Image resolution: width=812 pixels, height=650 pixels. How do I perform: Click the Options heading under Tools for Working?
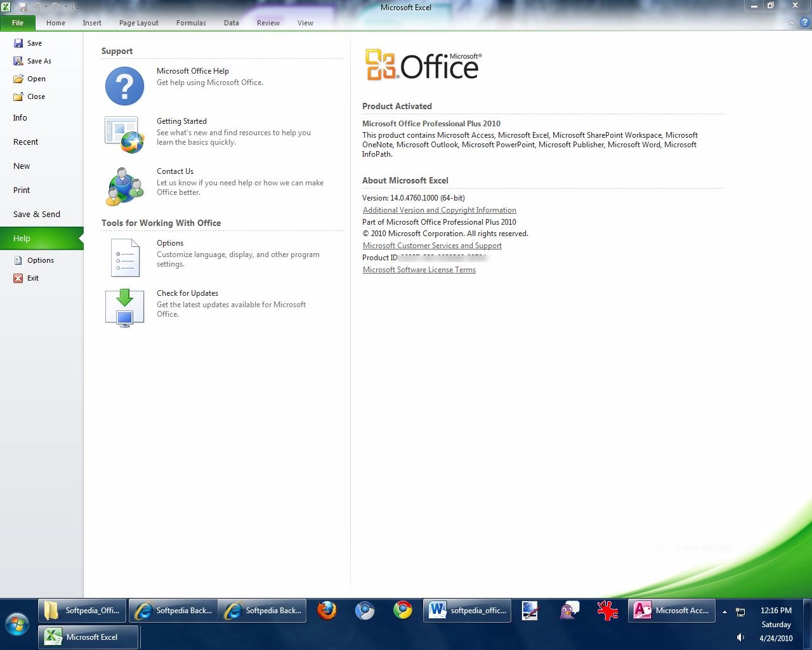(170, 243)
